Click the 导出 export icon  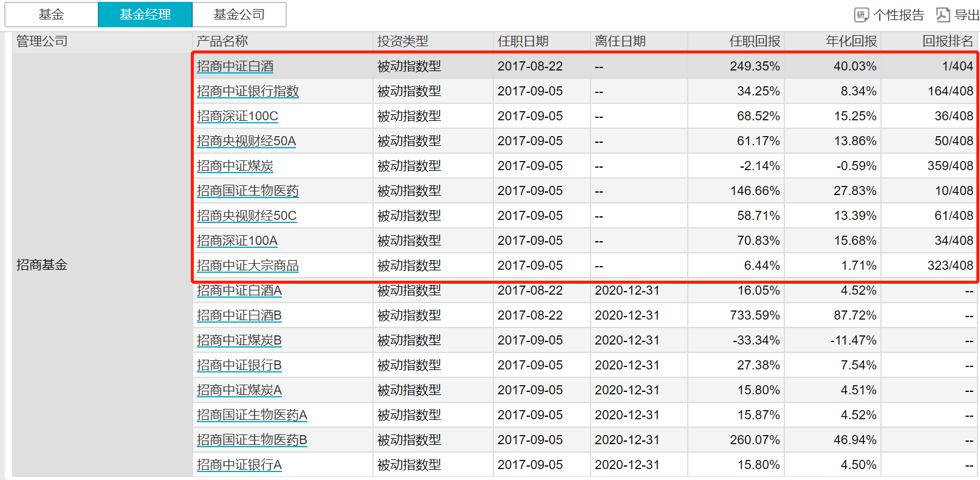943,15
